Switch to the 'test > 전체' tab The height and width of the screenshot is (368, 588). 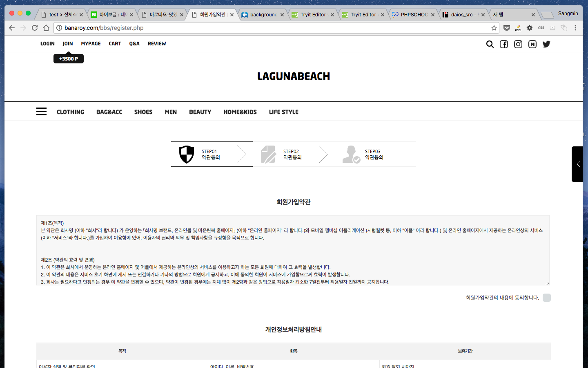pos(61,15)
